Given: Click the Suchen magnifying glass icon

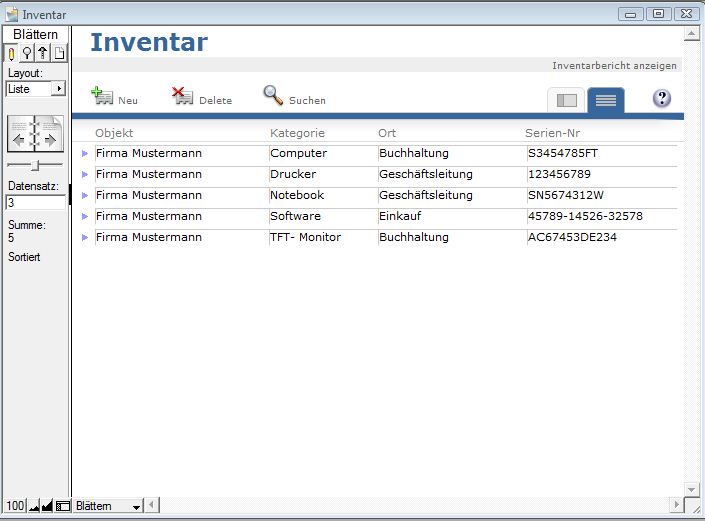Looking at the screenshot, I should click(273, 95).
